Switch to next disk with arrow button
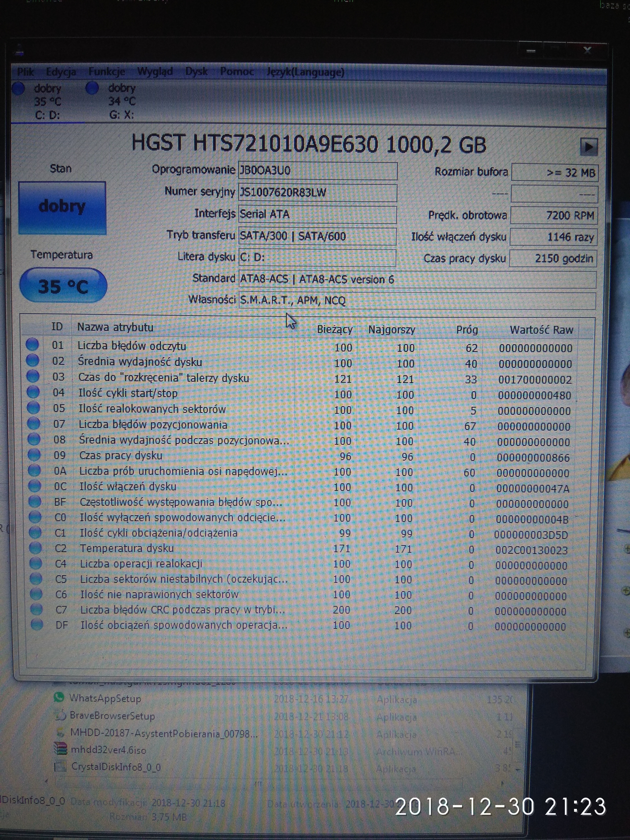The height and width of the screenshot is (840, 630). [589, 147]
